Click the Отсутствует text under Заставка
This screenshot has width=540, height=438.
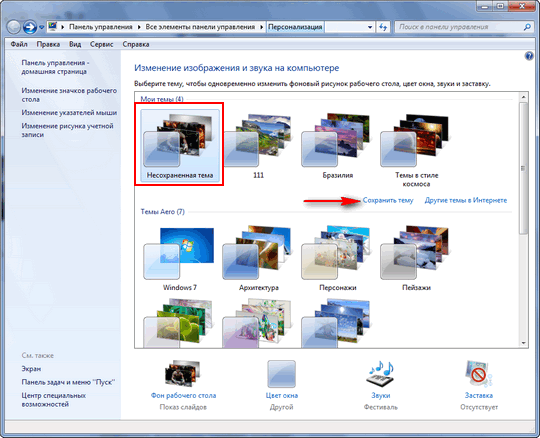click(479, 407)
